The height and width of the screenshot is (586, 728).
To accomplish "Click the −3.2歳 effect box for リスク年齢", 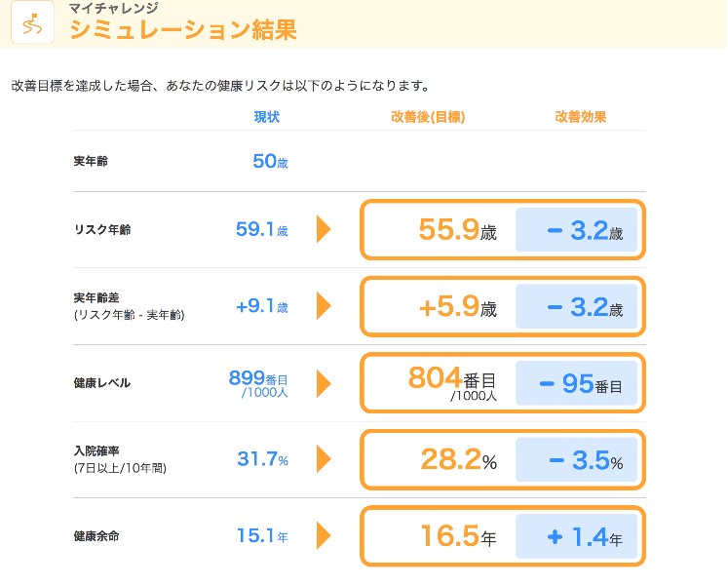I will click(576, 230).
